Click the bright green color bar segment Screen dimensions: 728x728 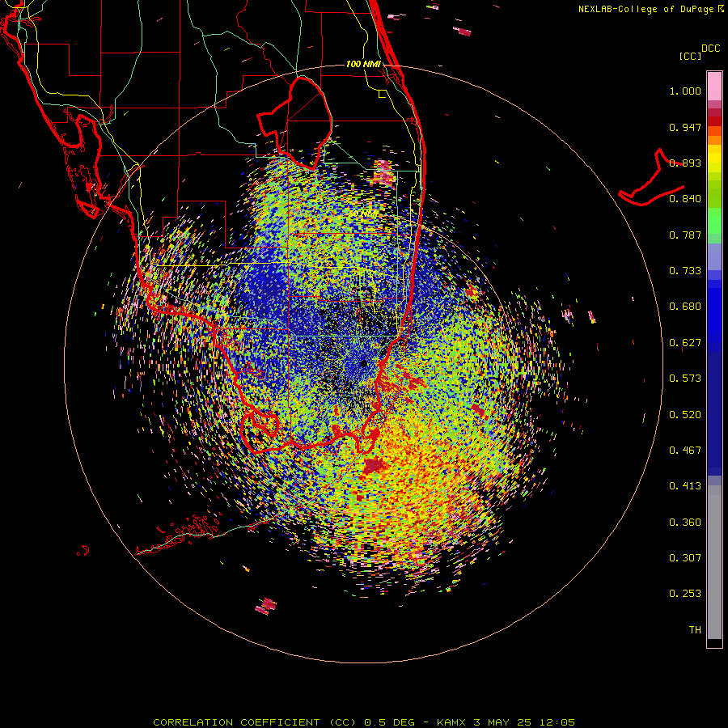coord(714,221)
